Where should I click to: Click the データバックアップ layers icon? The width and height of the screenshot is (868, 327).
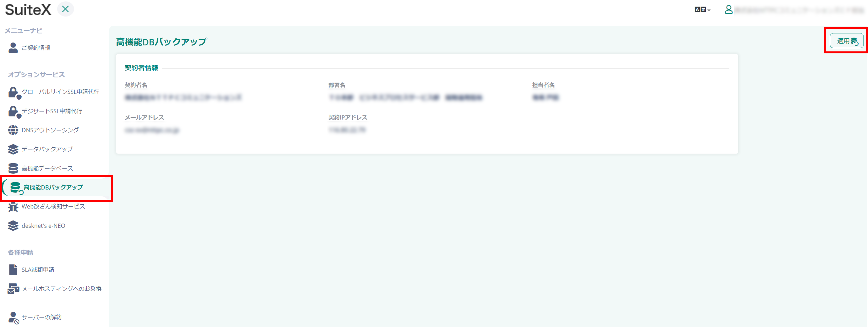pos(13,149)
